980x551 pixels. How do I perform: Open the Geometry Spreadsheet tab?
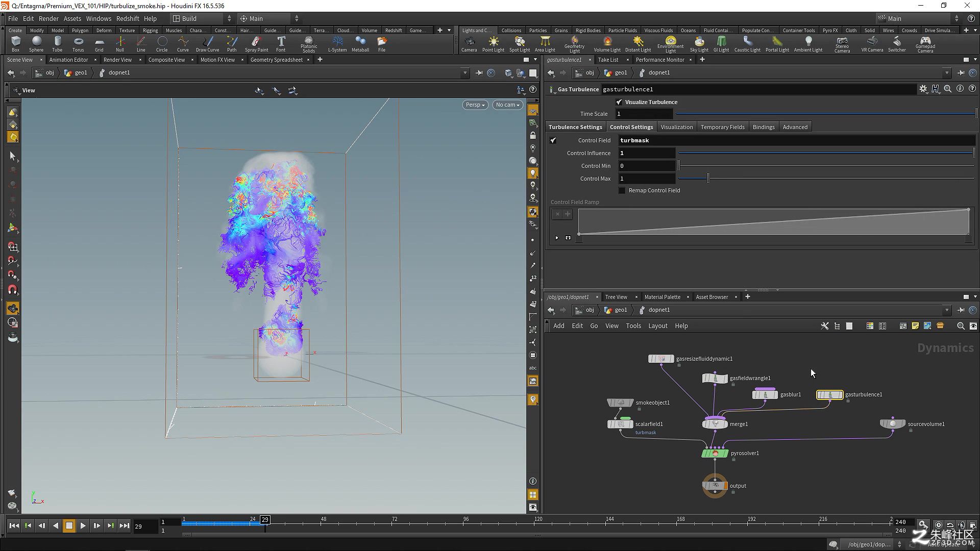pyautogui.click(x=277, y=60)
